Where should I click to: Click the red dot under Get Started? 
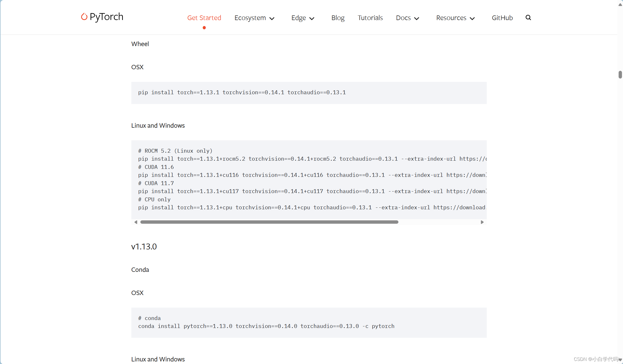(204, 28)
